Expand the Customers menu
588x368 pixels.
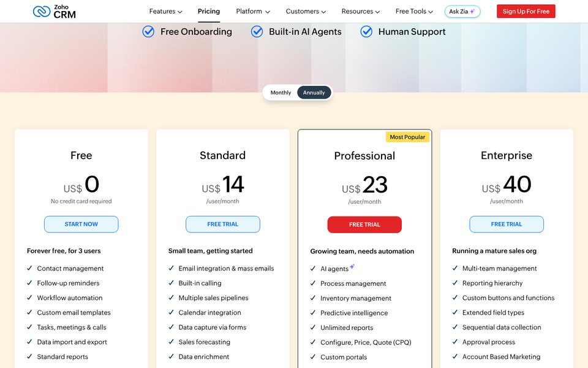pos(306,11)
